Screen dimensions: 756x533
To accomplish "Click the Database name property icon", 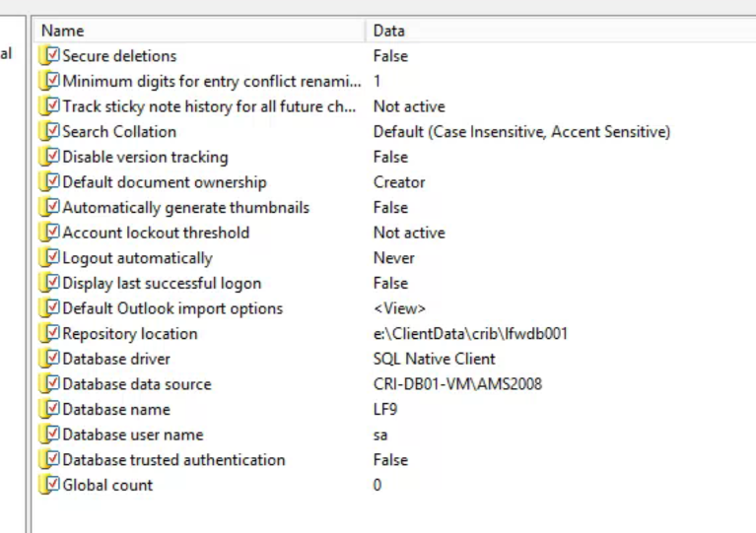I will (x=48, y=409).
